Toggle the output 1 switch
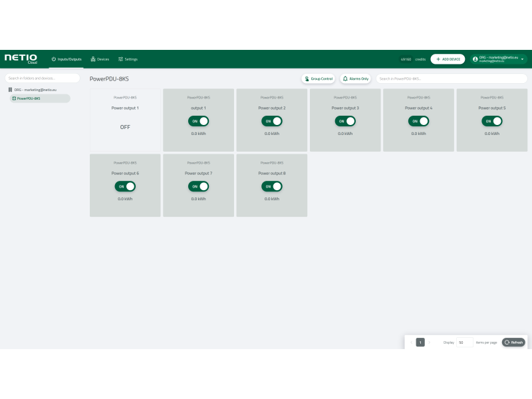Image resolution: width=532 pixels, height=399 pixels. (x=198, y=121)
